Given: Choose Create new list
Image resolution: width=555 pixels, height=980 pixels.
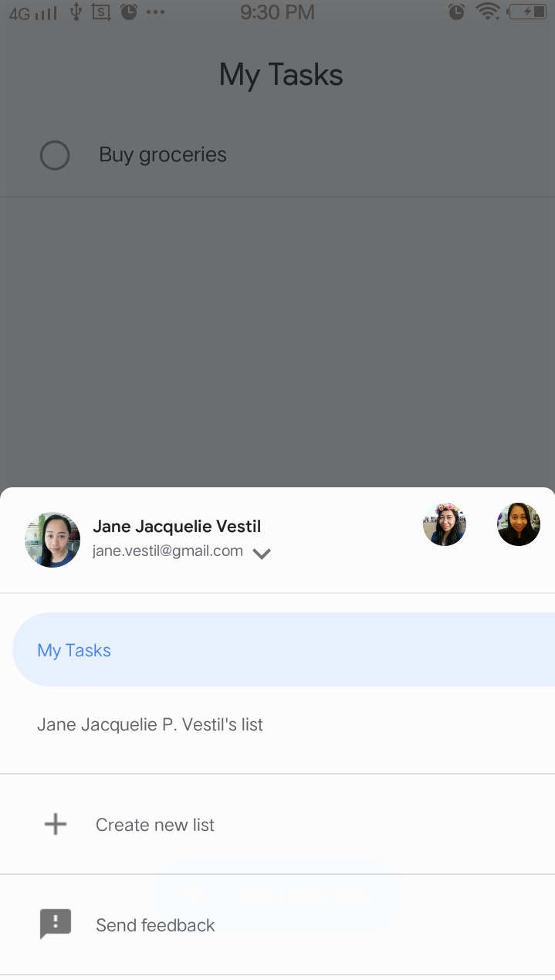Looking at the screenshot, I should click(x=278, y=825).
